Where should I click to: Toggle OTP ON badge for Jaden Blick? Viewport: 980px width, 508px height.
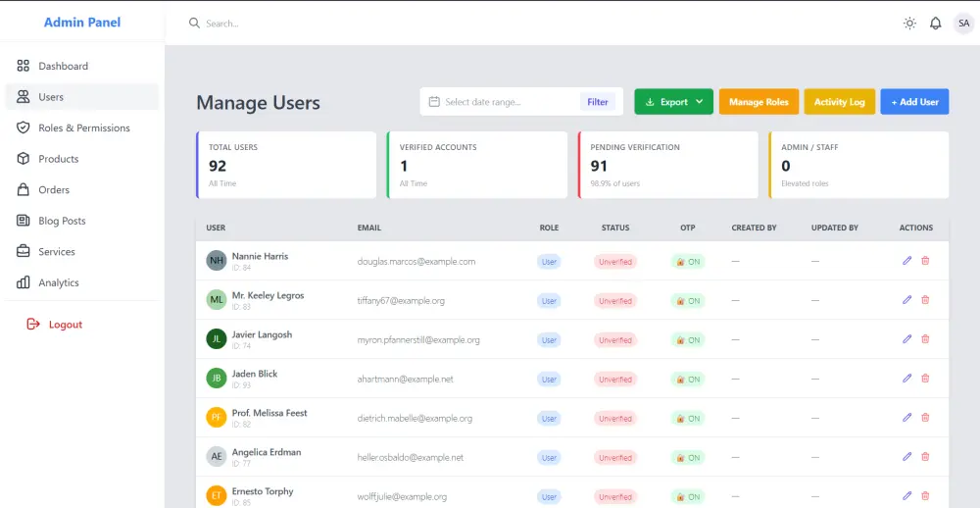[x=688, y=380]
